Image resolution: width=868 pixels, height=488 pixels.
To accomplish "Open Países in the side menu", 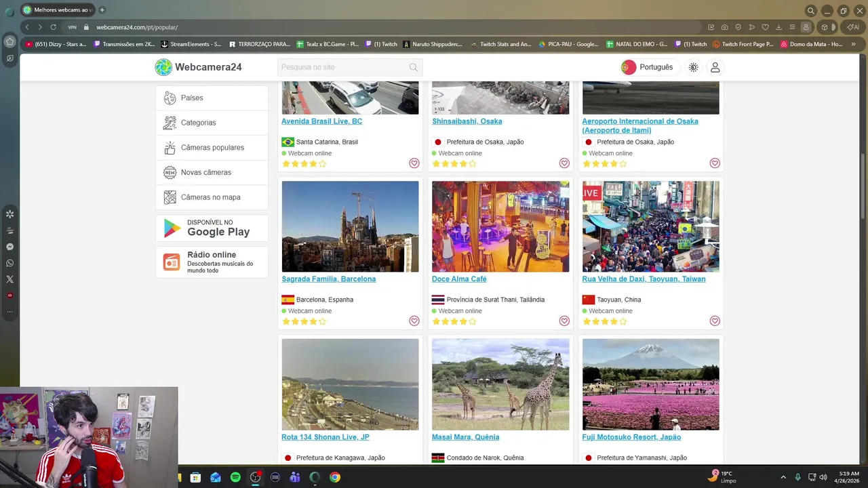I will click(212, 98).
